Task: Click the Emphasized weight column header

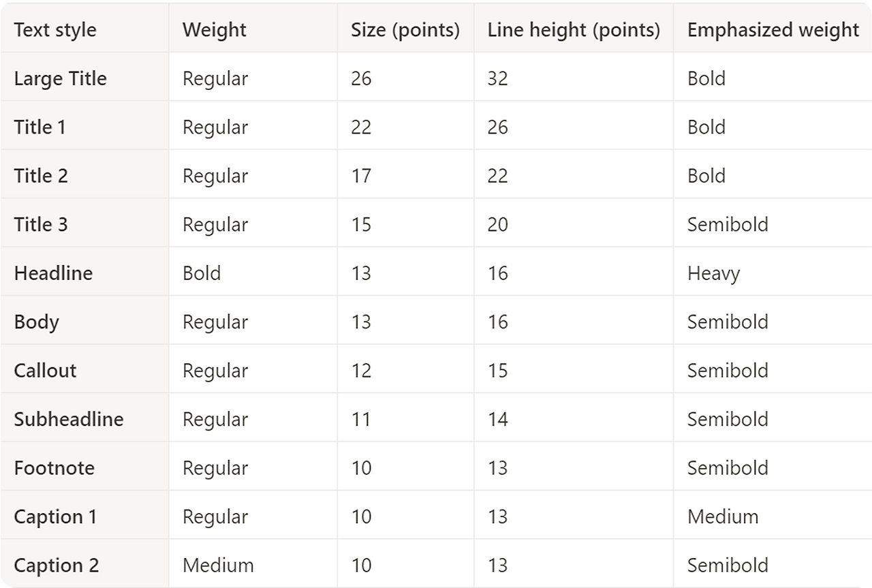Action: (773, 30)
